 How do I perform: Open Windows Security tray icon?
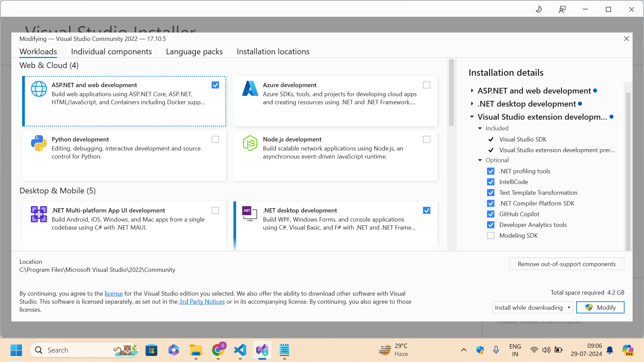point(480,350)
